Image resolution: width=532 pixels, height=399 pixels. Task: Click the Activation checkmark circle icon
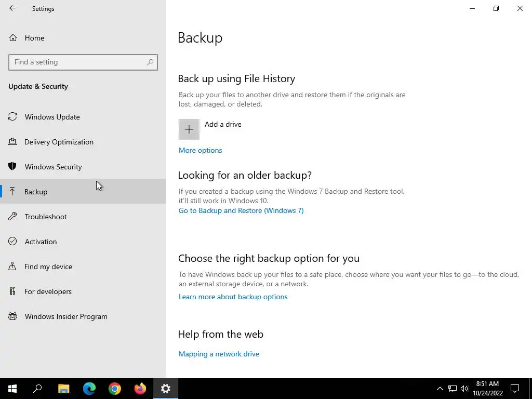pos(12,241)
